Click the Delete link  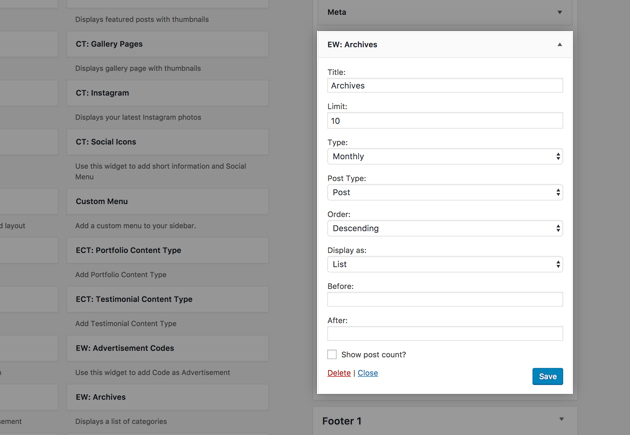(339, 373)
